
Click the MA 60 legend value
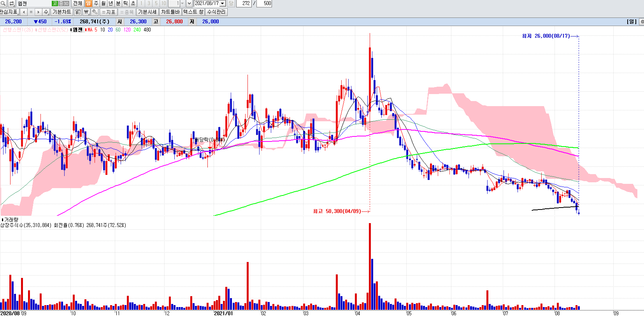pos(118,30)
